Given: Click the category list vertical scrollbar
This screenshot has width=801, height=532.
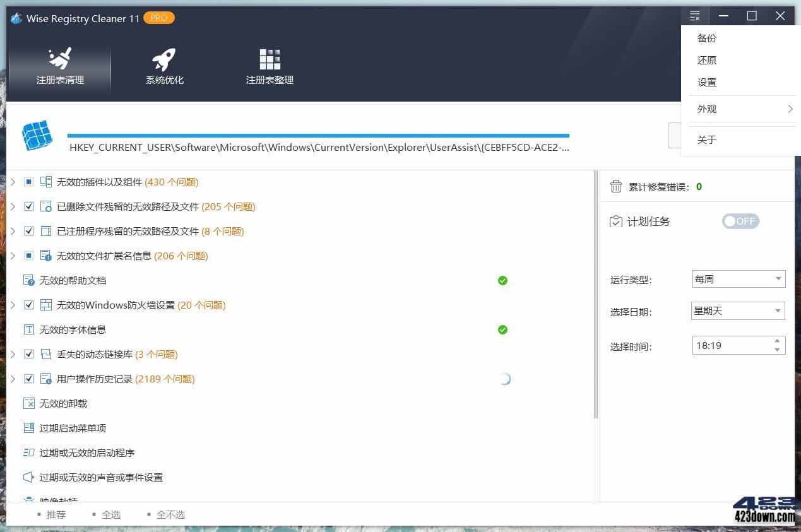Looking at the screenshot, I should (x=596, y=295).
